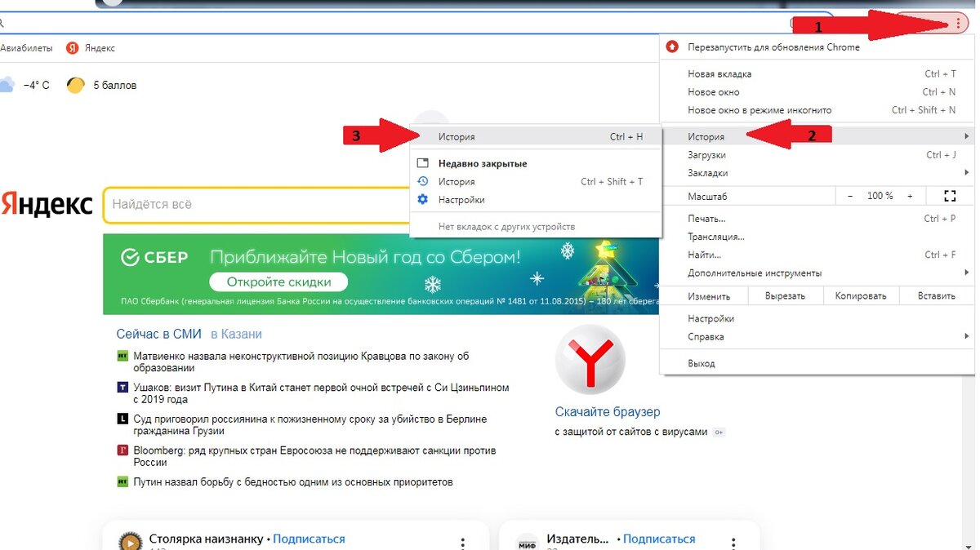Click Скачайте браузер link
Screen dimensions: 980x550
[x=608, y=412]
